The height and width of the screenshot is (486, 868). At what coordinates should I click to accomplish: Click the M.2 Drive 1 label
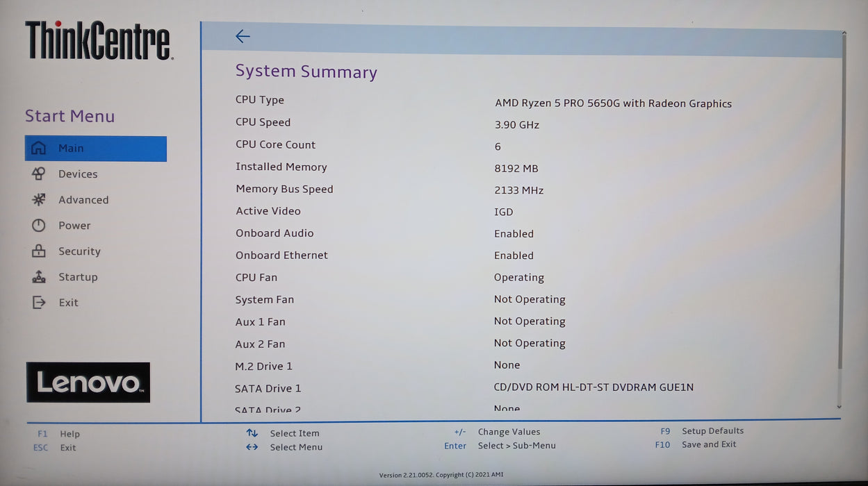(264, 367)
